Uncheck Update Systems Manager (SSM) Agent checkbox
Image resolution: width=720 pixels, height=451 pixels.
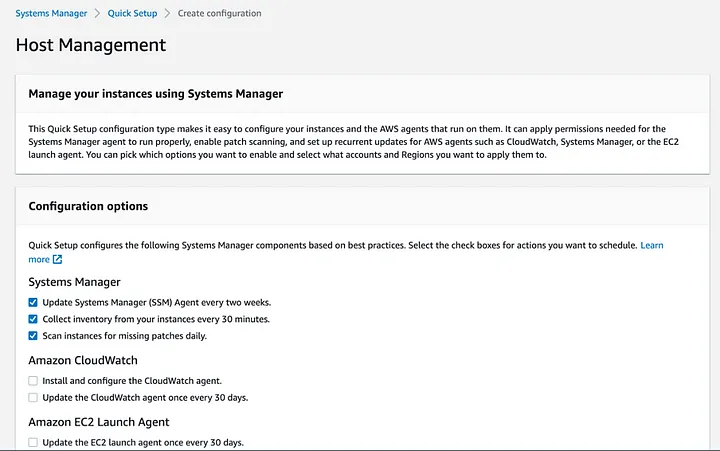[x=33, y=302]
